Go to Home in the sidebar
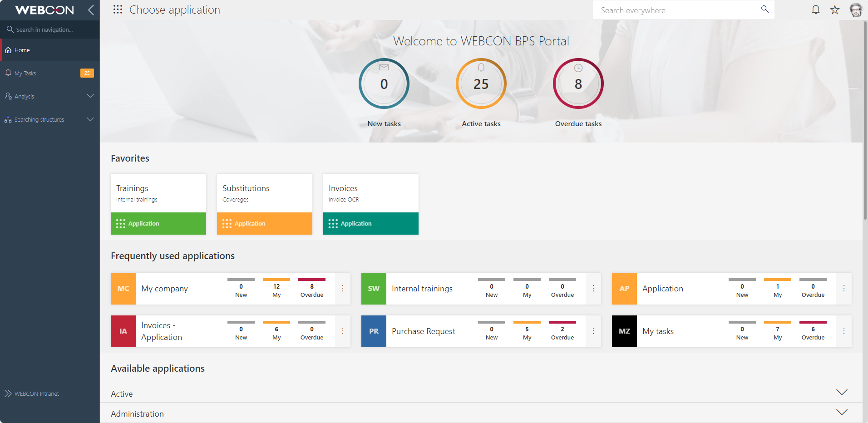This screenshot has height=423, width=868. (x=50, y=50)
